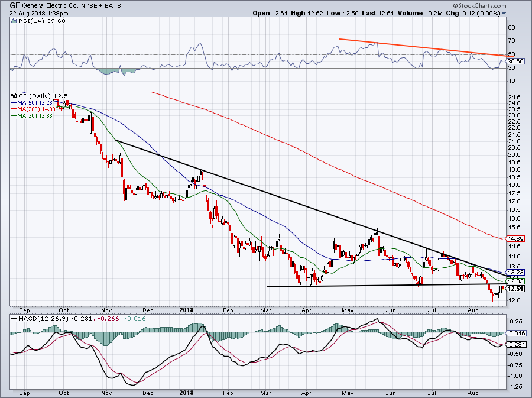Click the High 12.62 quote value
Screen dimensions: 532x398
(x=307, y=13)
